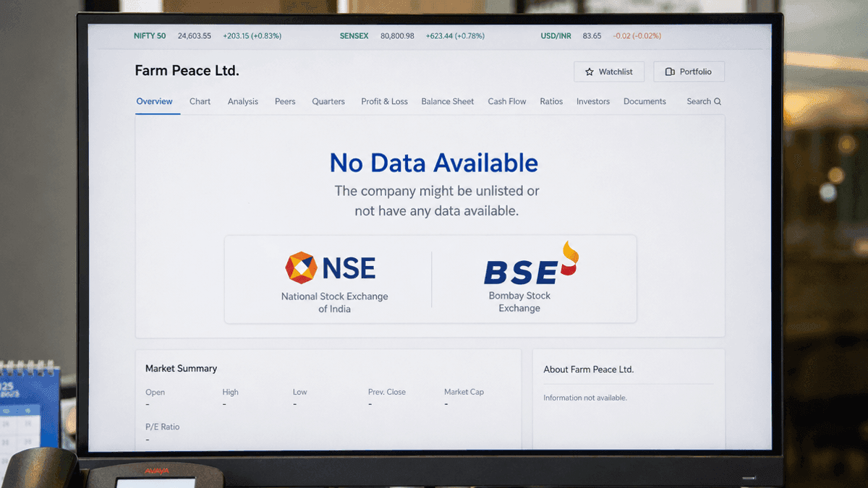
Task: Go to the Peers tab
Action: click(285, 101)
